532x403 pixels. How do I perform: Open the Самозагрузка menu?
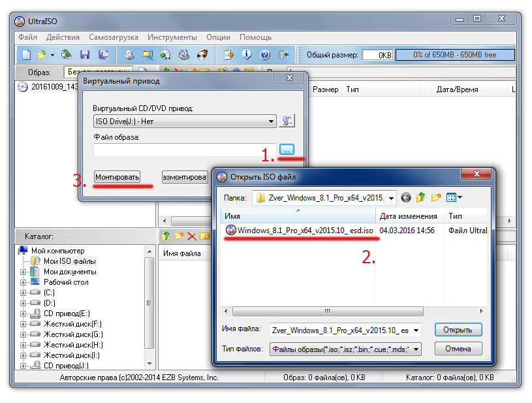pos(114,37)
